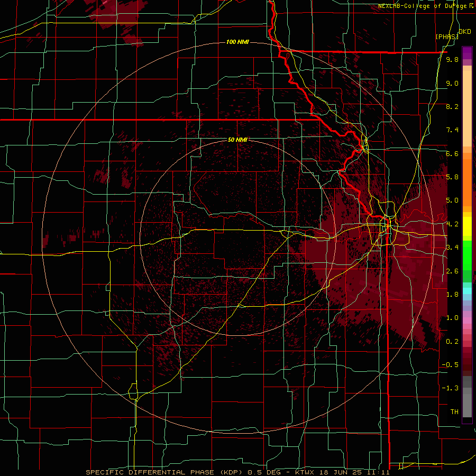Click the 4.2 value on color scale
This screenshot has height=476, width=476.
452,224
